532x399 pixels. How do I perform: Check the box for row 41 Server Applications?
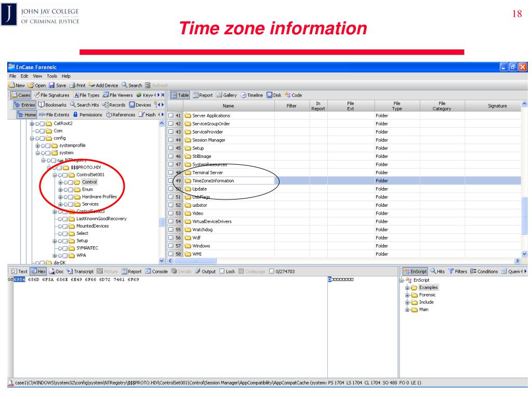pos(171,116)
